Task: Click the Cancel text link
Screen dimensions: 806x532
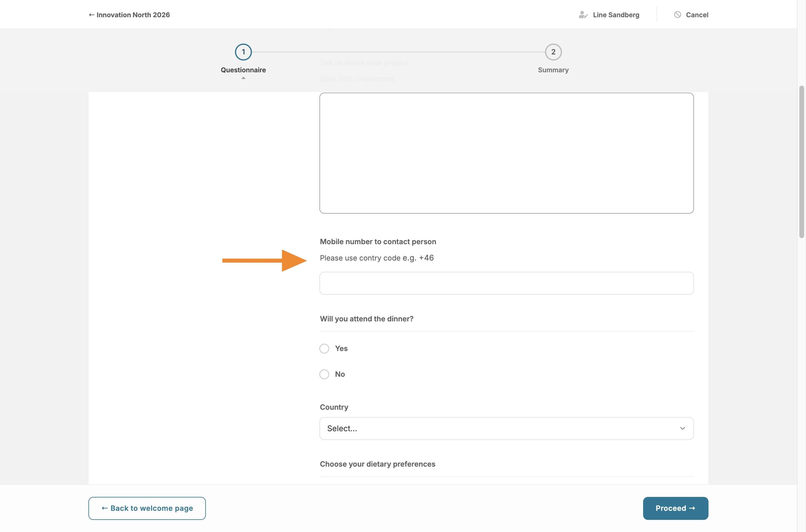Action: pos(697,15)
